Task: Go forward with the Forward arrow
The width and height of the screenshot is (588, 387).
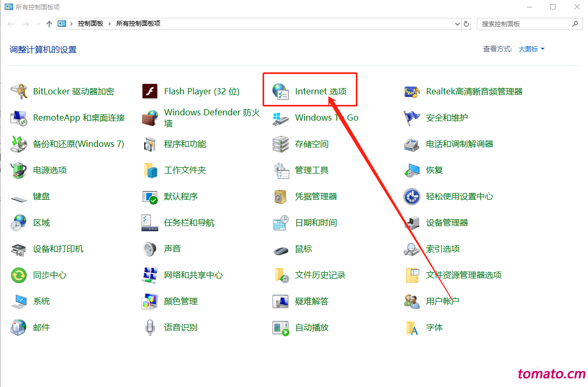Action: click(26, 24)
